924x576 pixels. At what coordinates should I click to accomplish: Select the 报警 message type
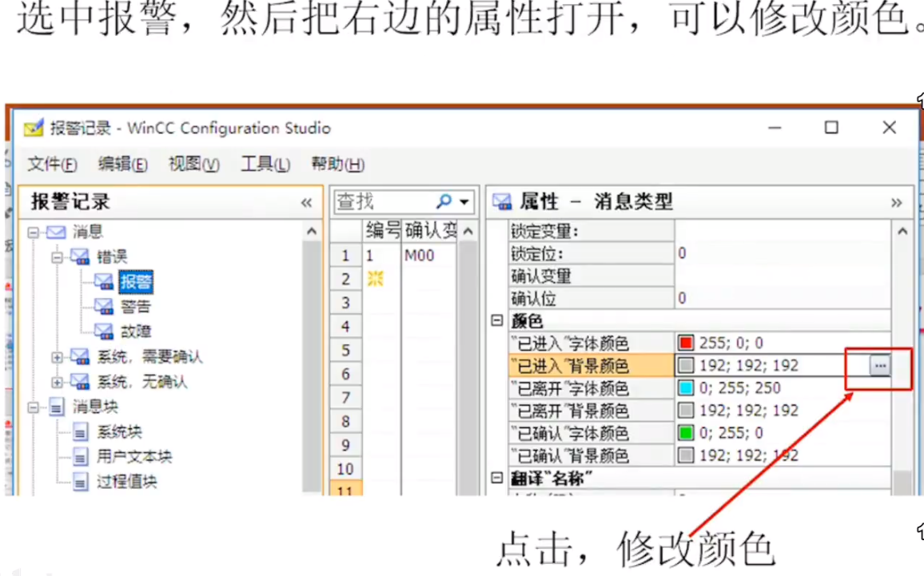tap(136, 282)
